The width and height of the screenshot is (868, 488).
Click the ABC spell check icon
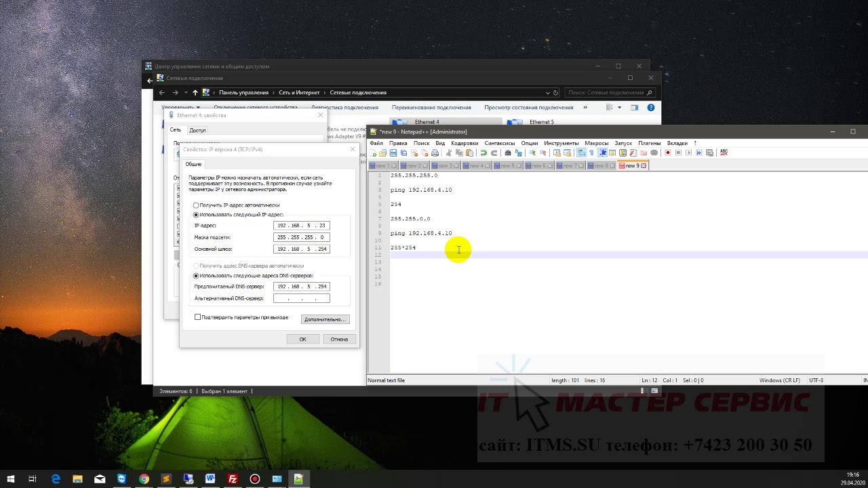pyautogui.click(x=724, y=152)
